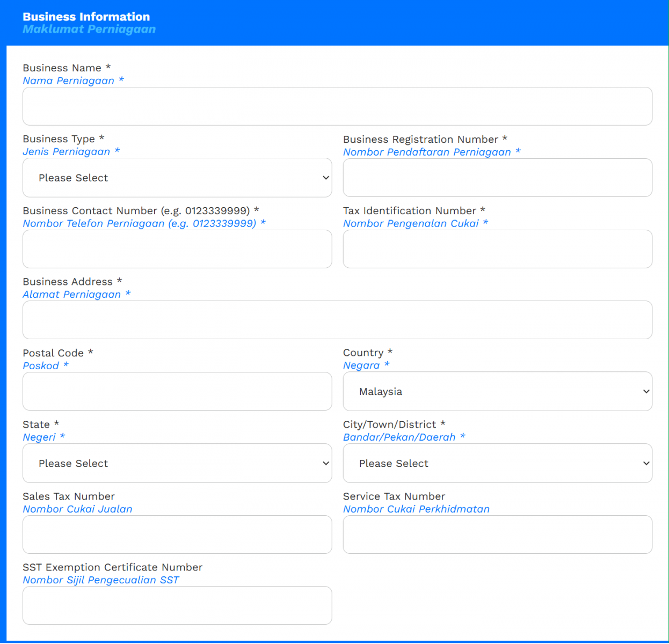Focus the Service Tax Number input

[x=497, y=535]
